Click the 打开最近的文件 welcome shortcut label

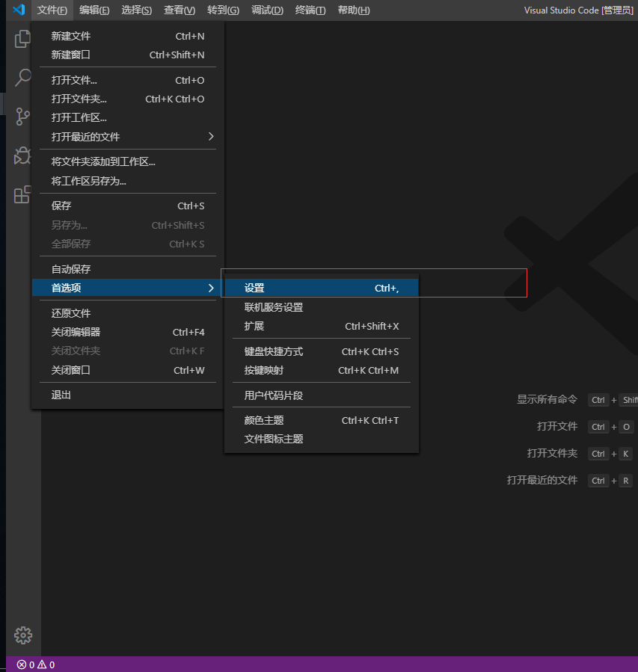click(x=542, y=480)
